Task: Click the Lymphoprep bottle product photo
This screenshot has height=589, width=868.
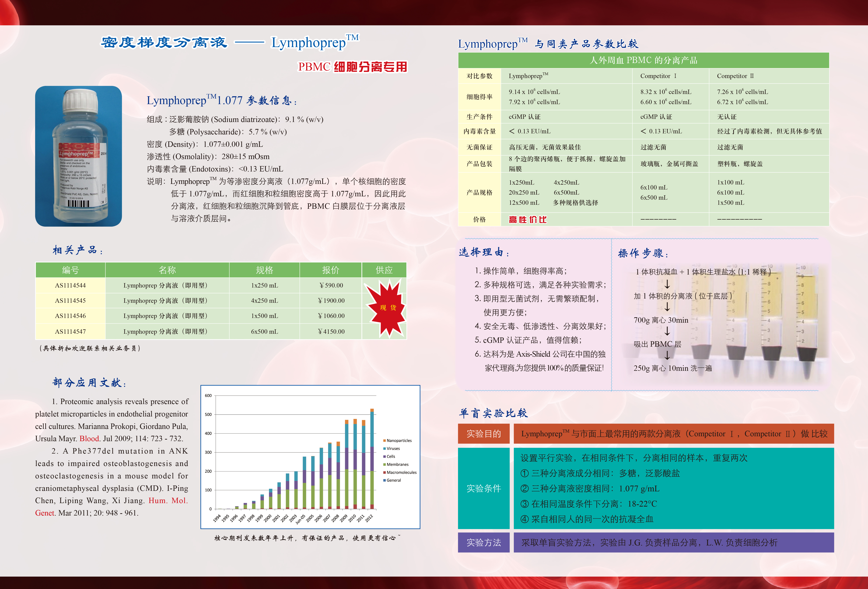Action: coord(78,156)
